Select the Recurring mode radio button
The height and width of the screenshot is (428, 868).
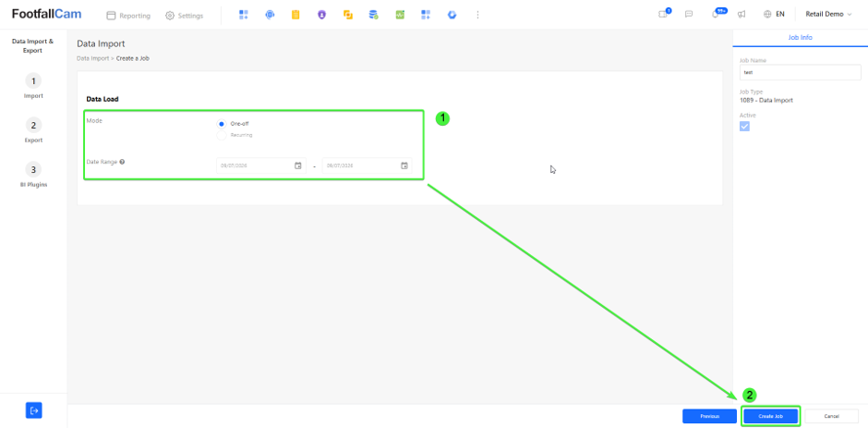coord(222,135)
